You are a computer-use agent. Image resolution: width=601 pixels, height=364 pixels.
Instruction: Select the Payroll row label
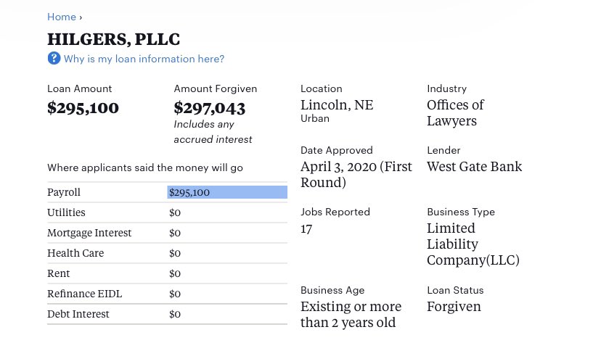click(x=64, y=192)
